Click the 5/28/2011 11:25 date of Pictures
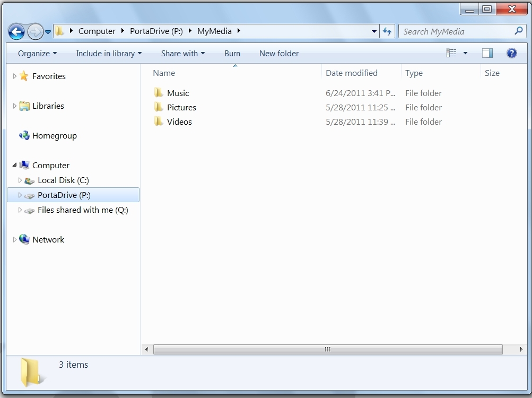Viewport: 532px width, 398px height. click(360, 107)
